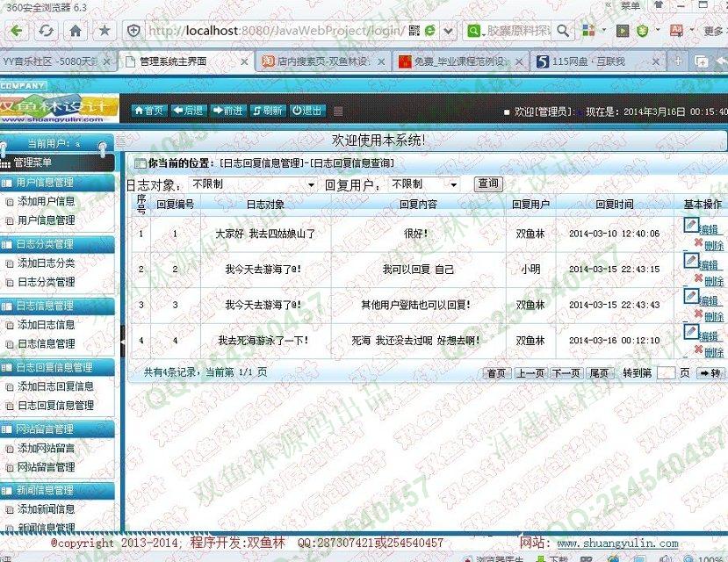Collapse the 用户信息管理 sidebar section
728x562 pixels.
click(57, 183)
